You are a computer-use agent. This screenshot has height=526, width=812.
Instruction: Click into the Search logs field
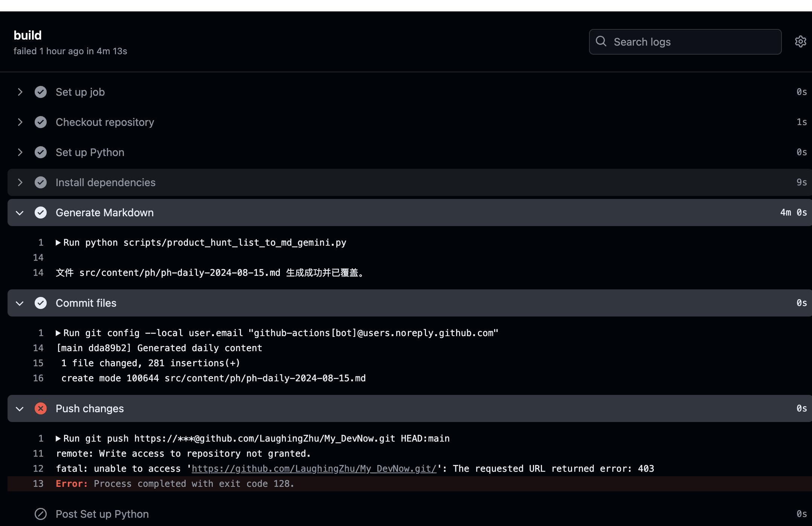click(x=685, y=42)
